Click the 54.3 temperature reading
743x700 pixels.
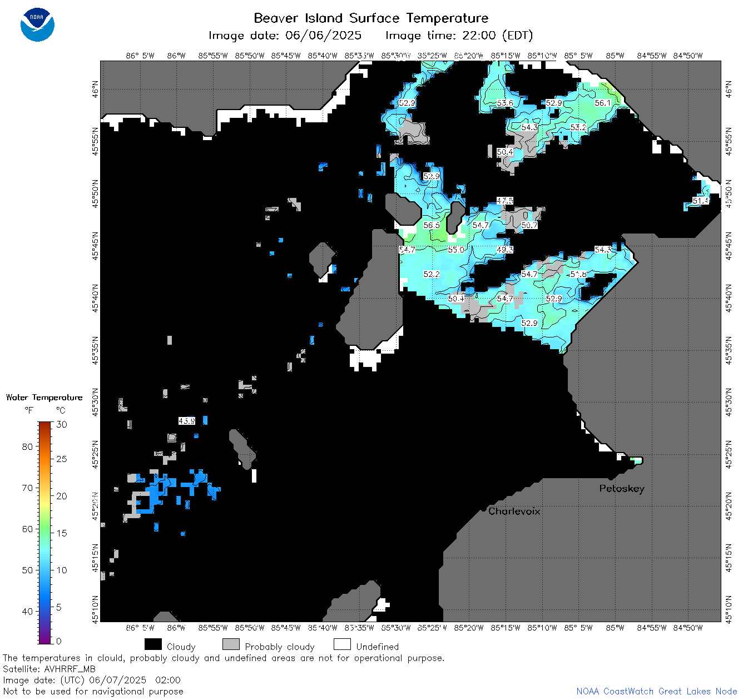[529, 127]
